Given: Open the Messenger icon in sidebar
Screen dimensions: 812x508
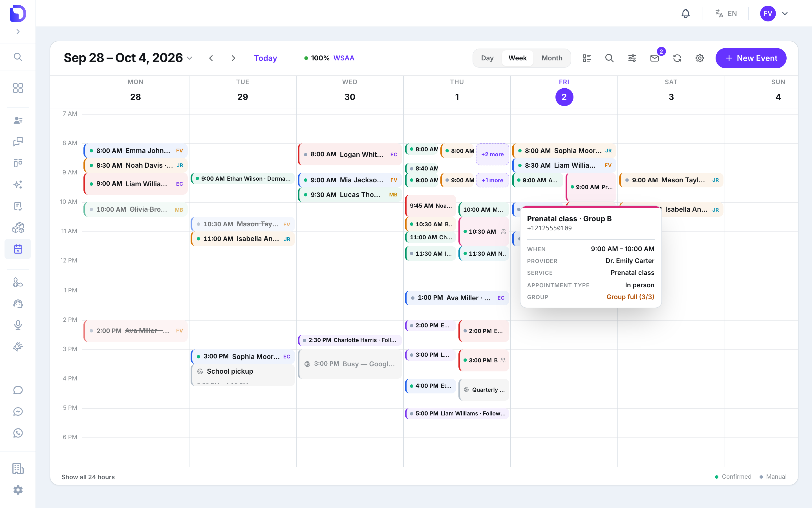Looking at the screenshot, I should 18,411.
